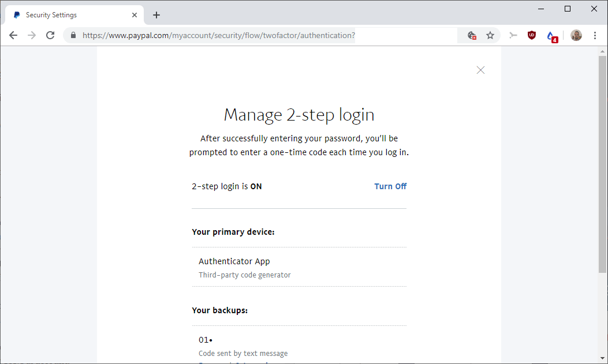Click the 'Your primary device:' label
The height and width of the screenshot is (364, 608).
233,232
